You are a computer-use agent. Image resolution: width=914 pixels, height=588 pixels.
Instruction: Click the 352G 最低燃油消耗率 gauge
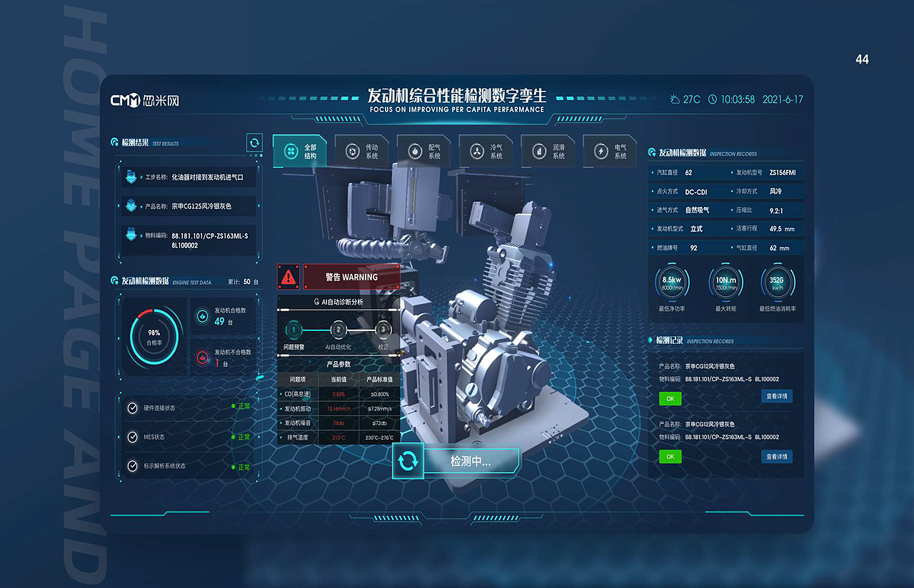click(777, 283)
